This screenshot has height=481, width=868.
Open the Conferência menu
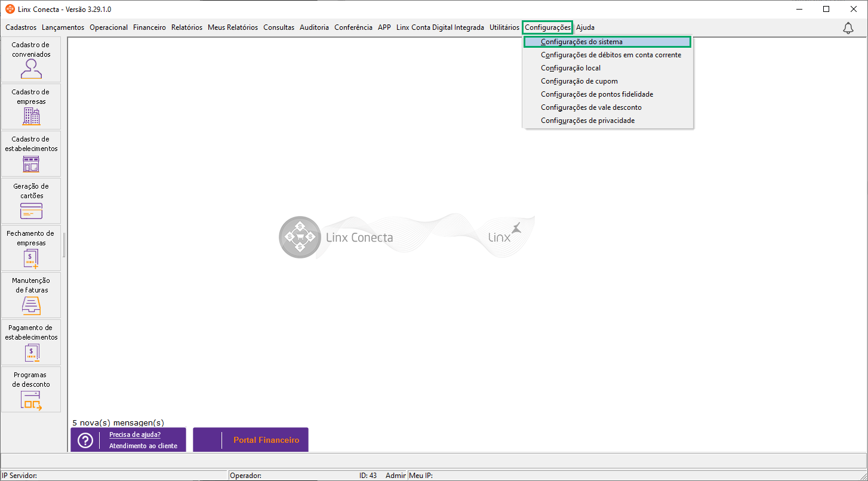[x=353, y=27]
